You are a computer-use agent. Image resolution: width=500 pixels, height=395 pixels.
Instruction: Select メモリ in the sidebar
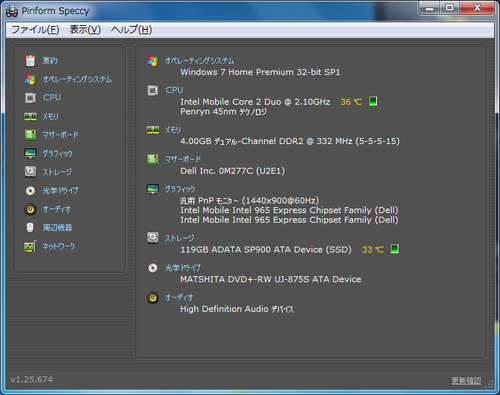50,116
